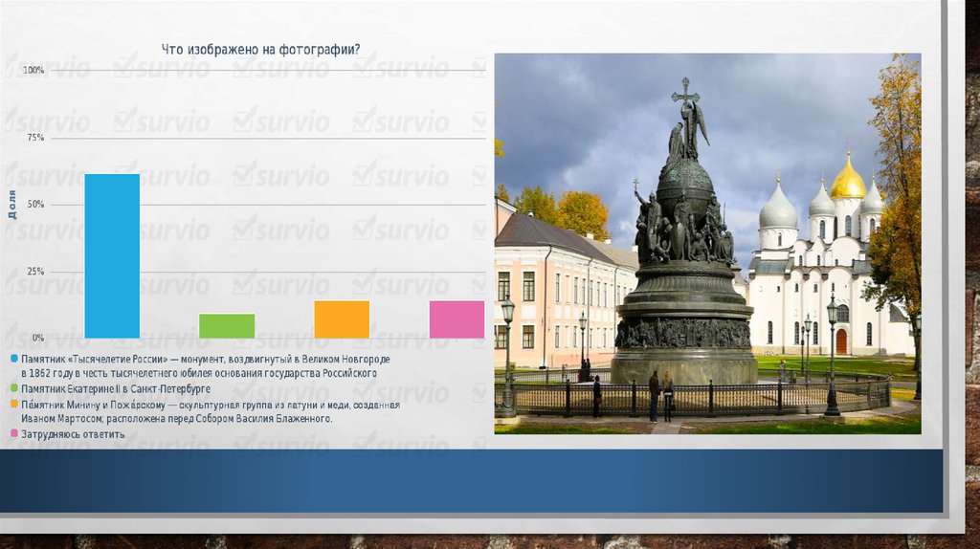Select the orange legend color dot
The image size is (980, 549).
[14, 406]
